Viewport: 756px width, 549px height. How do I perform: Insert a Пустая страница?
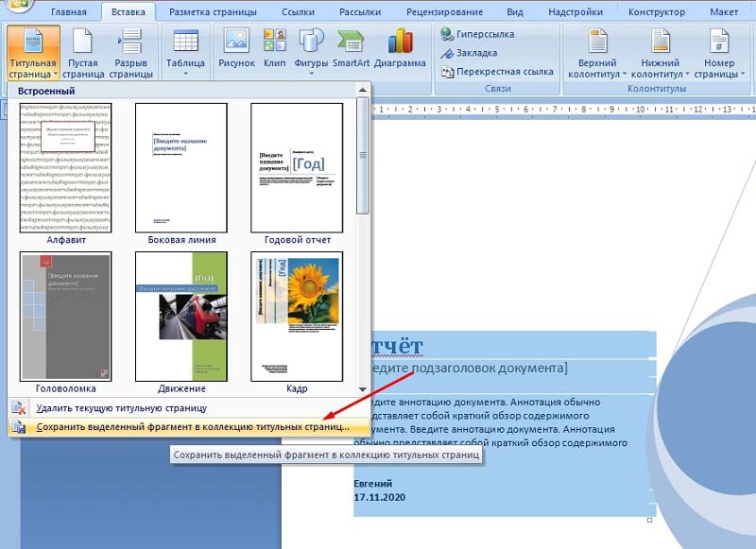pyautogui.click(x=83, y=53)
